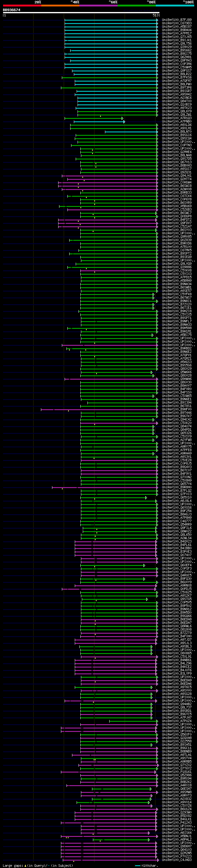
Task: Select UniRef100_Q9M085 entry
Action: tap(177, 236)
